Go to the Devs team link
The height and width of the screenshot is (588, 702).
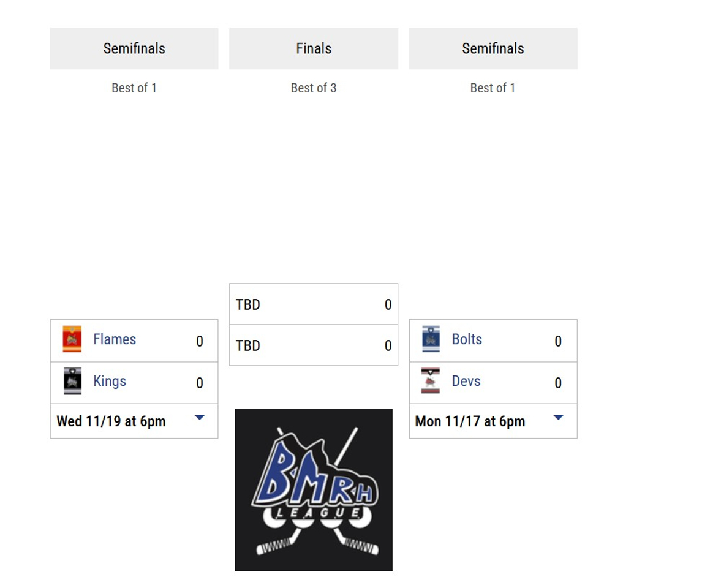466,381
